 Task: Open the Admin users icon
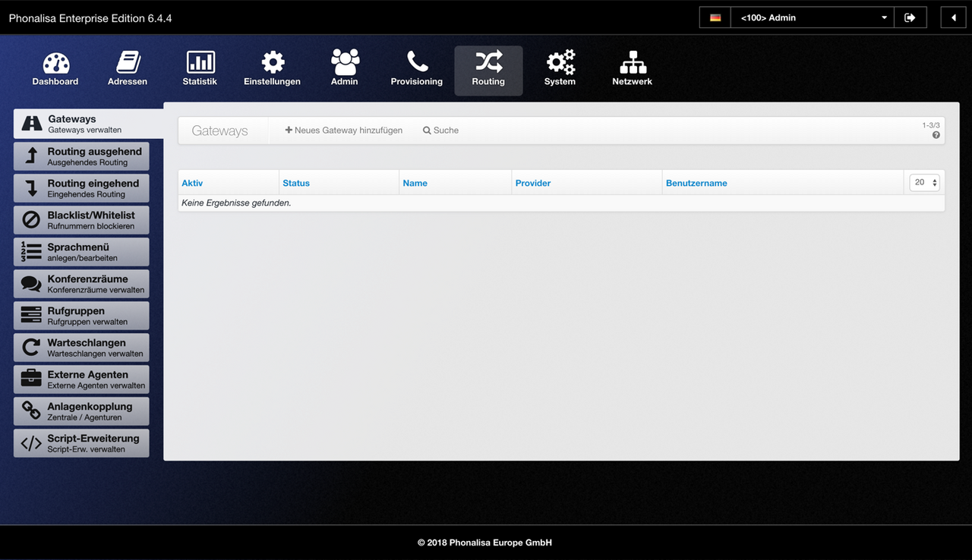coord(345,63)
